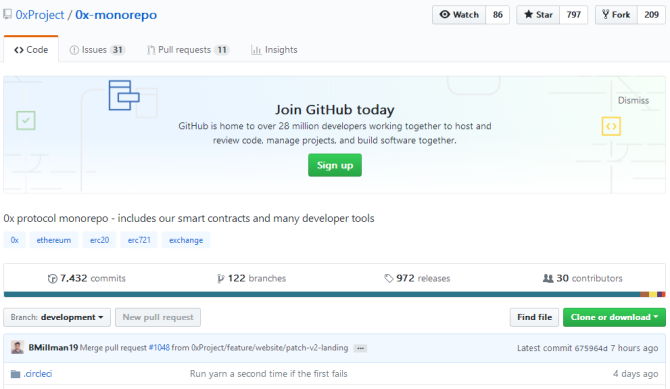
Task: Open the 0xProject owner link
Action: click(40, 15)
